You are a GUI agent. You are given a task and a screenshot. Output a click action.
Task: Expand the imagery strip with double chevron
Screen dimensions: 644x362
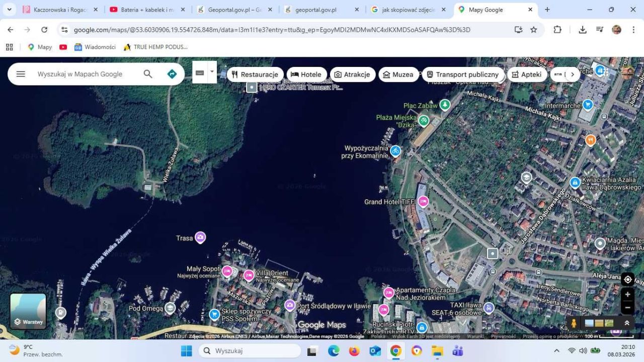click(627, 323)
